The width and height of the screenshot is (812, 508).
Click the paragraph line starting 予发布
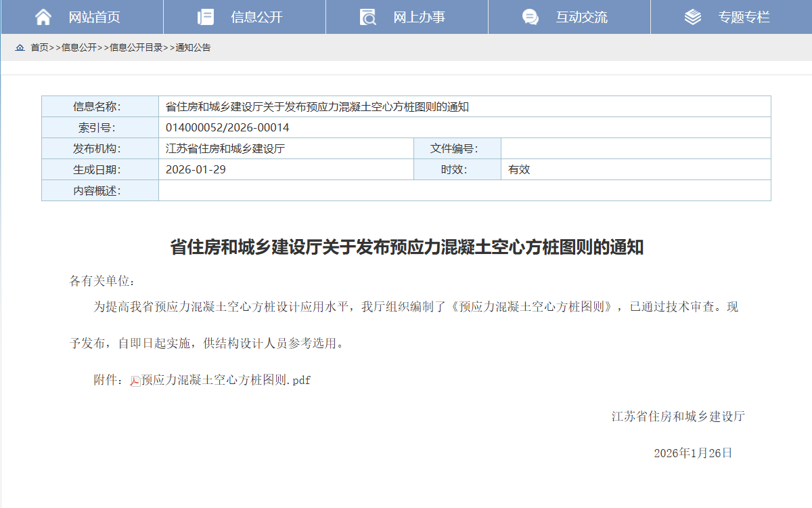[208, 343]
